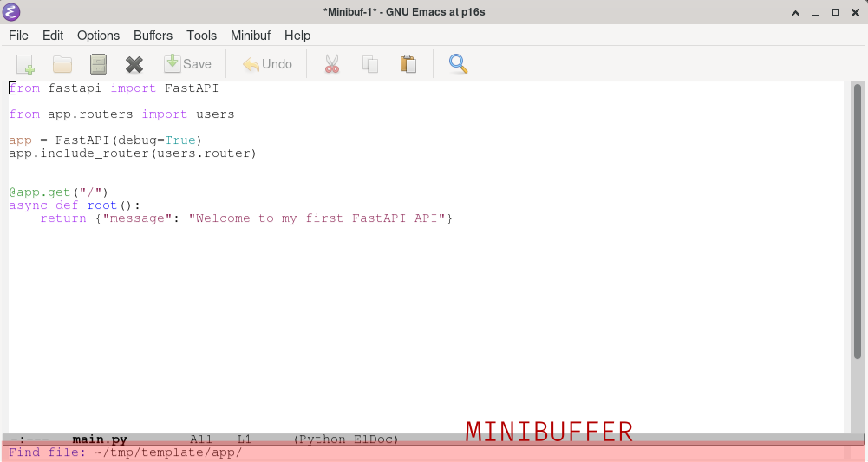
Task: Open the Tools menu
Action: tap(201, 36)
